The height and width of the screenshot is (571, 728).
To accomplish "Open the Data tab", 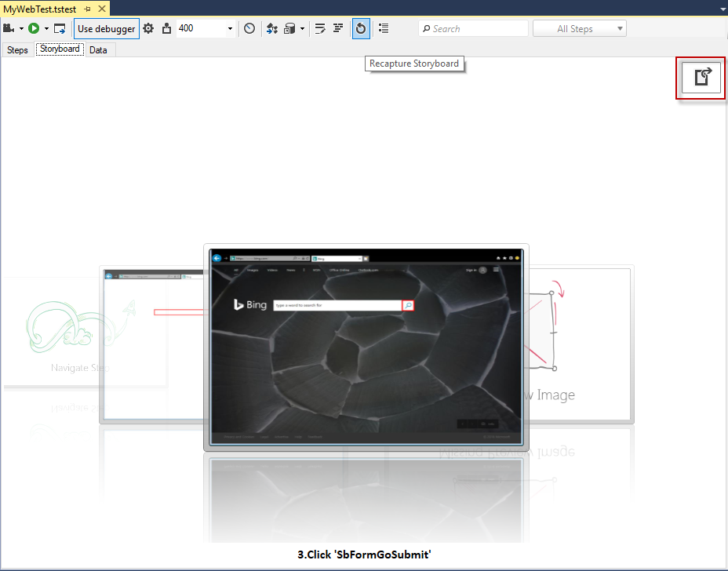I will tap(98, 50).
